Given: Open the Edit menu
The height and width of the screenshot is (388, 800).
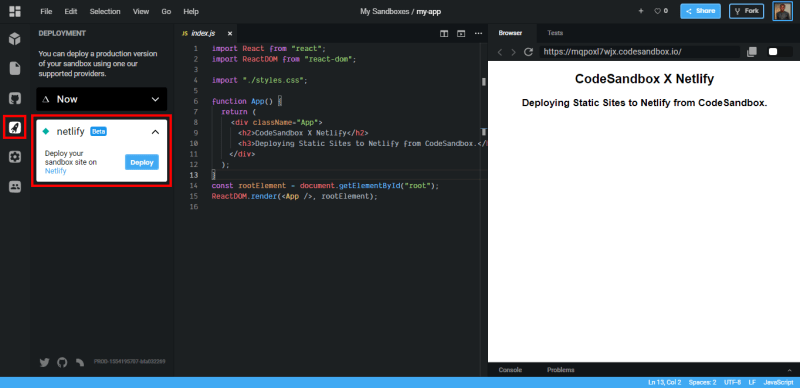Looking at the screenshot, I should [71, 11].
